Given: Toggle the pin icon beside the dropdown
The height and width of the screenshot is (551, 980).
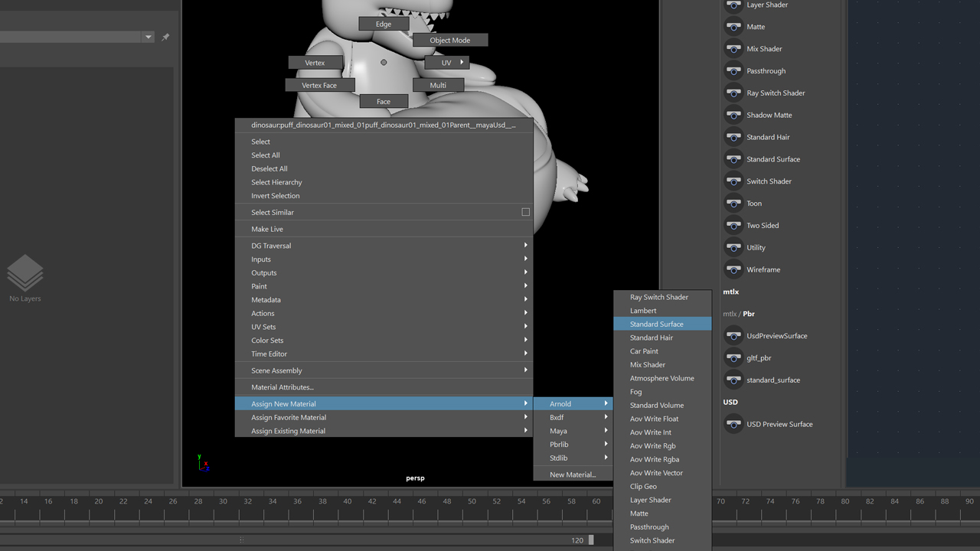Looking at the screenshot, I should [165, 37].
